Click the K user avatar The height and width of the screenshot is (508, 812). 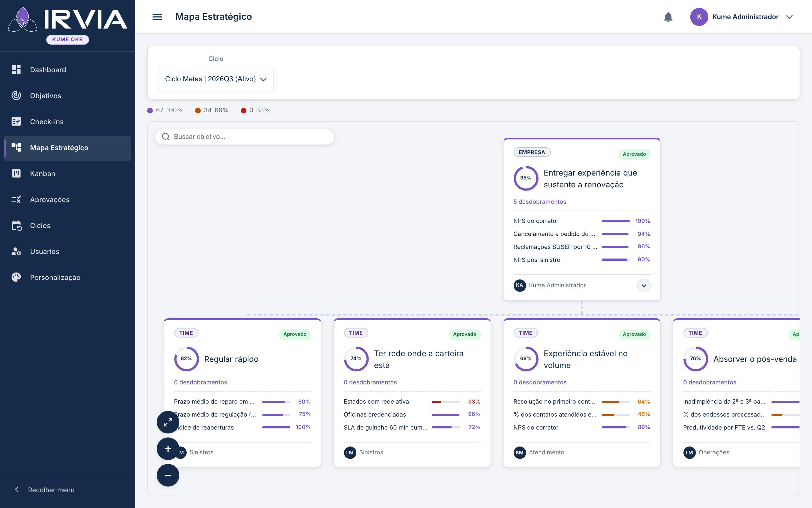(x=699, y=17)
